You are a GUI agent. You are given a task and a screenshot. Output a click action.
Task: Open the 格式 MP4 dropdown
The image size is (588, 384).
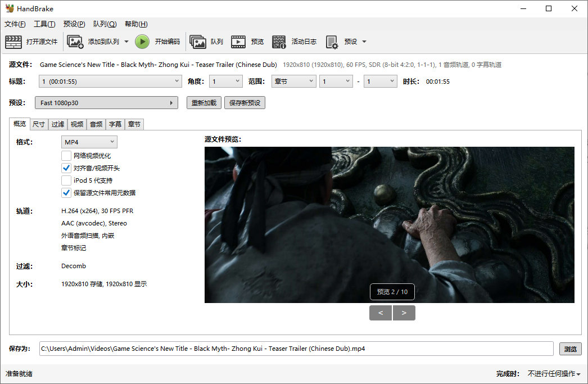[x=89, y=142]
